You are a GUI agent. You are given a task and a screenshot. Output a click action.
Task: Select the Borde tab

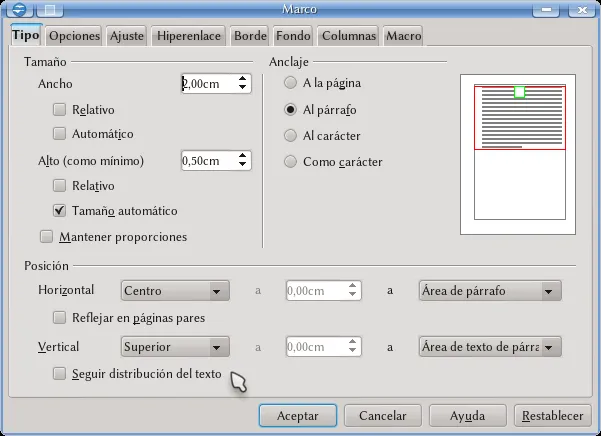point(250,36)
